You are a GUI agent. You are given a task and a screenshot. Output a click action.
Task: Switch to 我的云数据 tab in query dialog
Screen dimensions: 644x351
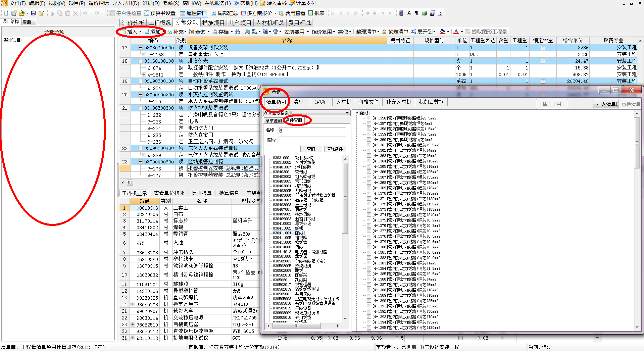click(431, 102)
